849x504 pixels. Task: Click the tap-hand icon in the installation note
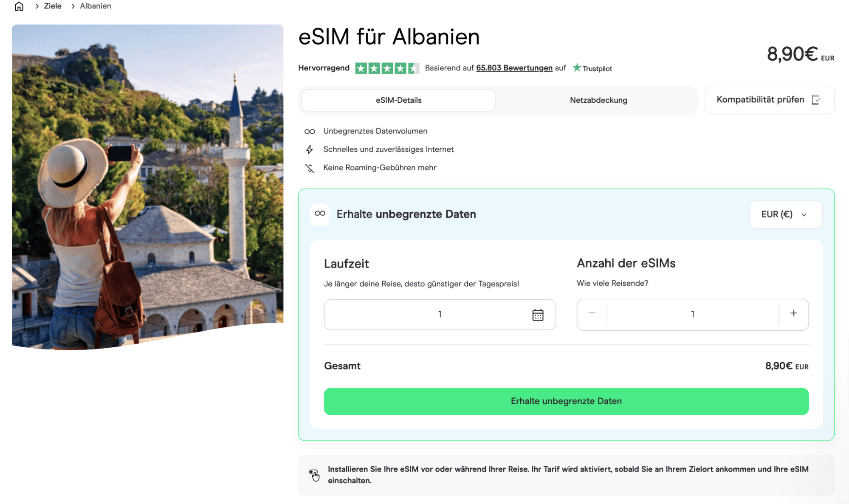314,475
